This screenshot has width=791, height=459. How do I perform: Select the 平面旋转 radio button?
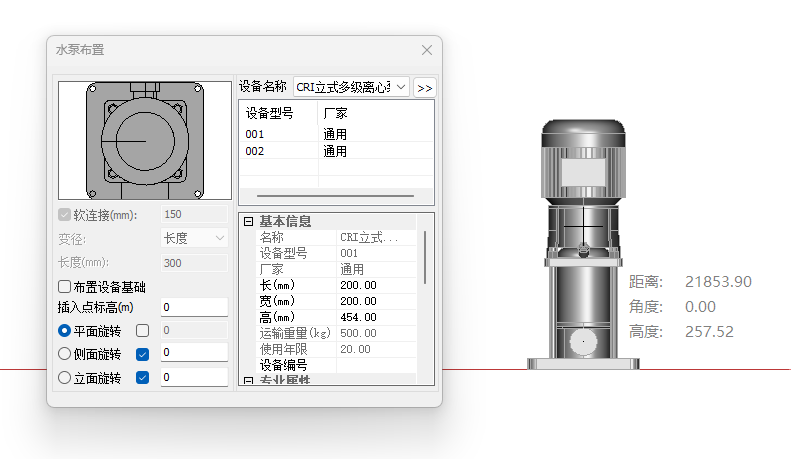click(64, 331)
